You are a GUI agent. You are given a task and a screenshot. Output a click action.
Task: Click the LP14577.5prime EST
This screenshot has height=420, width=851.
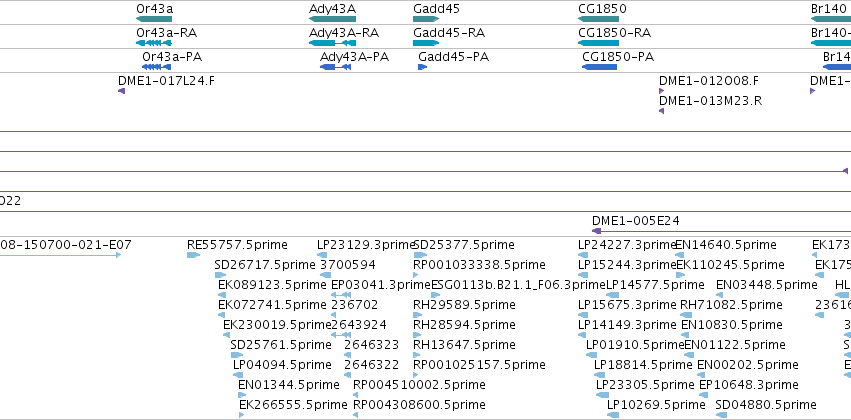tap(612, 295)
